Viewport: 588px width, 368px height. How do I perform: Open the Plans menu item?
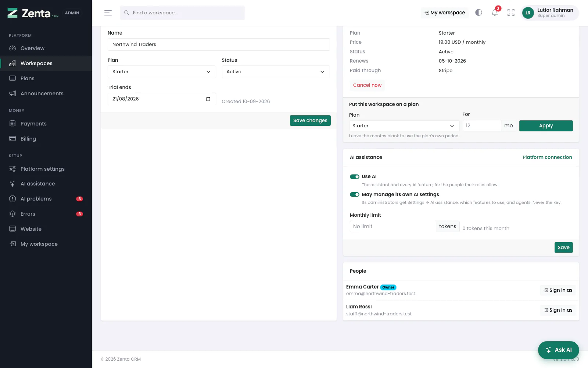[x=46, y=78]
